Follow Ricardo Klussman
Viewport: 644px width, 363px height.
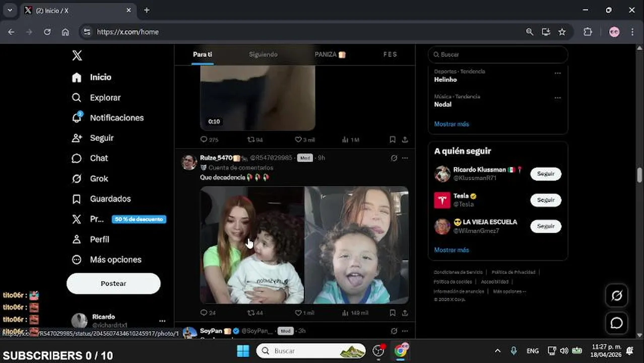coord(546,174)
